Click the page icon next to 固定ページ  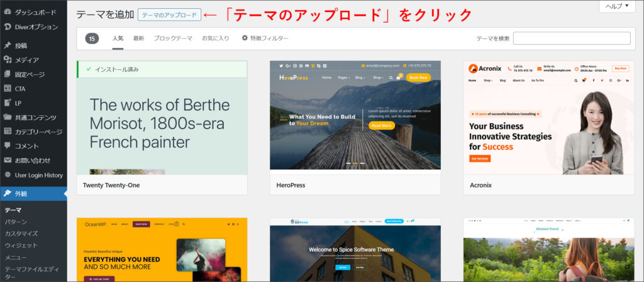(x=8, y=75)
